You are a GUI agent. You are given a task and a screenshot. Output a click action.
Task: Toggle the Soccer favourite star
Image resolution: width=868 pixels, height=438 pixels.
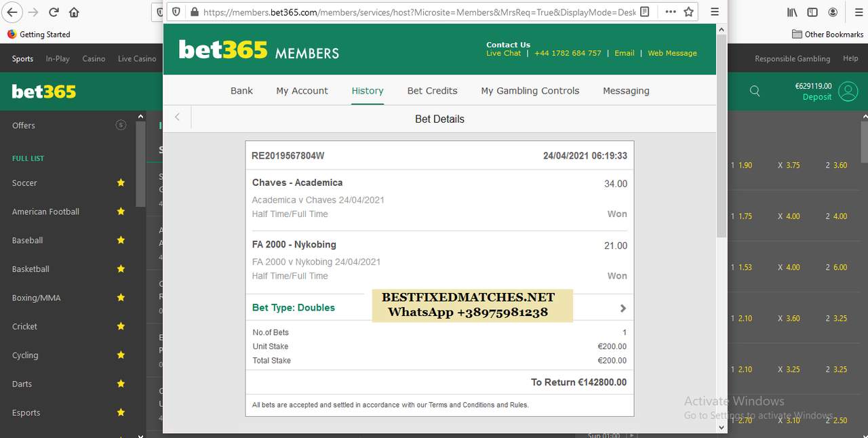pyautogui.click(x=121, y=182)
